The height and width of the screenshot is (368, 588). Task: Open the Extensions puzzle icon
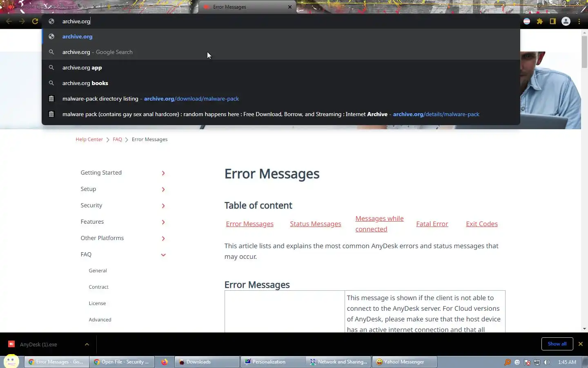(x=540, y=21)
